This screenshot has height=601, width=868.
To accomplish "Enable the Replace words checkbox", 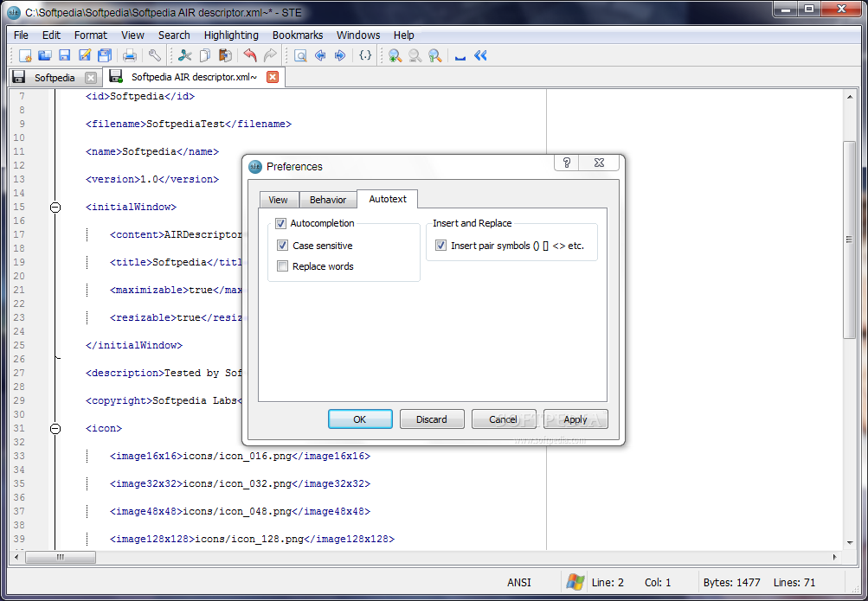I will 282,266.
